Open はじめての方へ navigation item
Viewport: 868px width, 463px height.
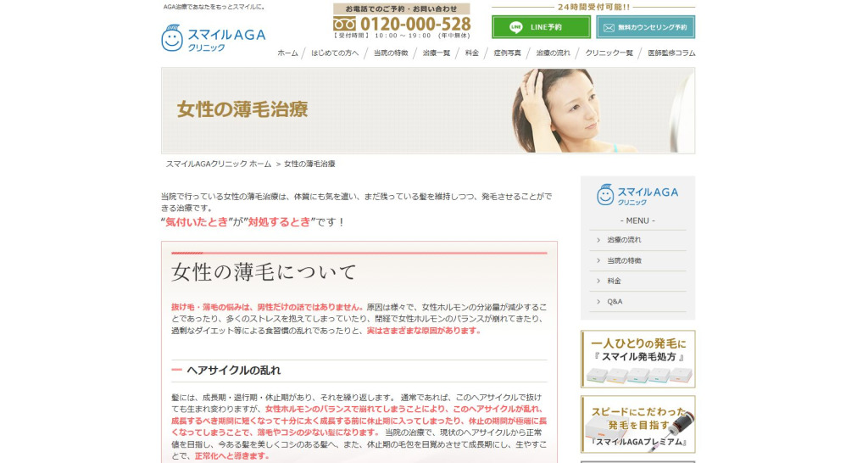(x=335, y=53)
